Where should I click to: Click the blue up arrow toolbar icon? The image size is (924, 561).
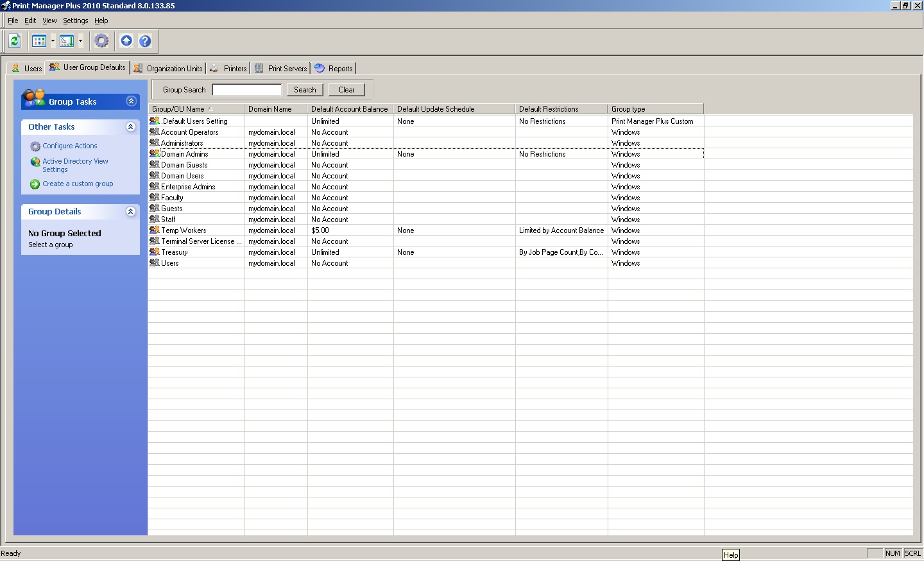126,41
